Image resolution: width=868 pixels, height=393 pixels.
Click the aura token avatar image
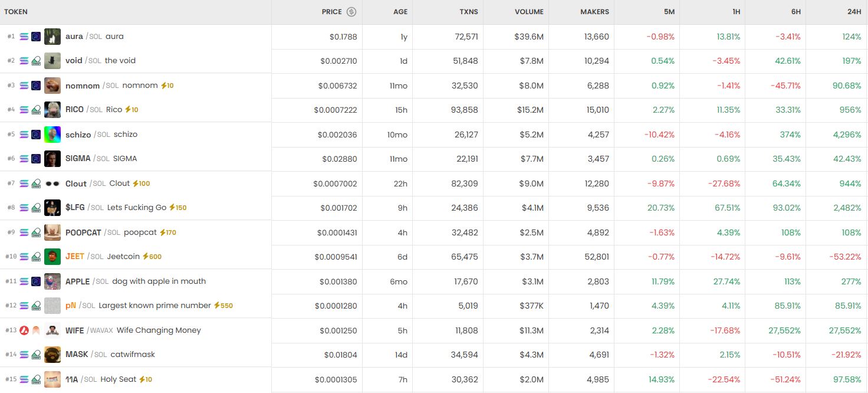click(52, 37)
